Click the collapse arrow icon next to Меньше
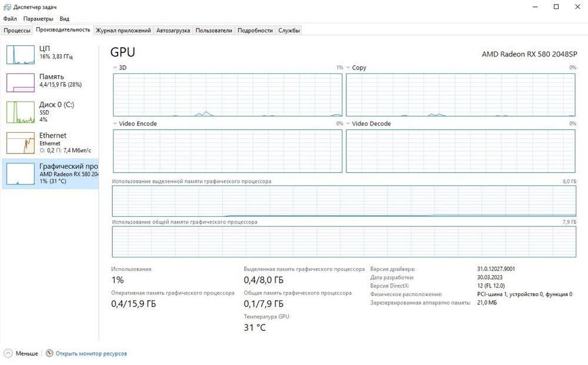588x365 pixels. tap(8, 353)
